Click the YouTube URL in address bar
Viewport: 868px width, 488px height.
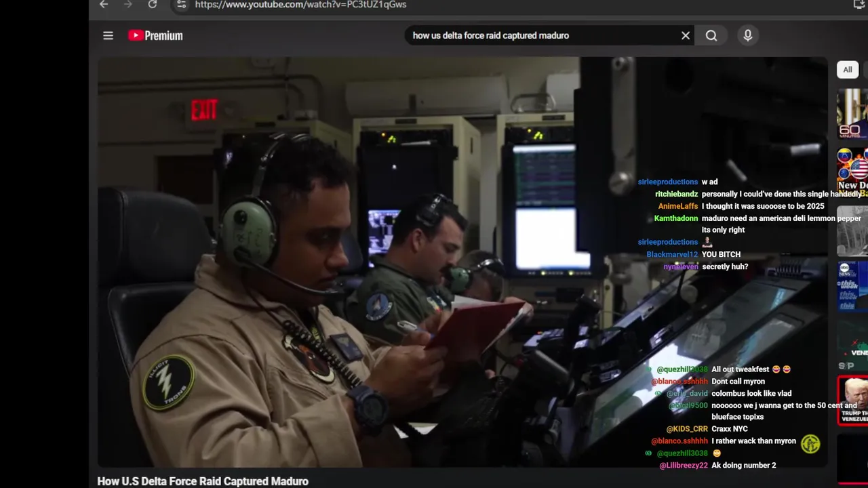[x=300, y=5]
